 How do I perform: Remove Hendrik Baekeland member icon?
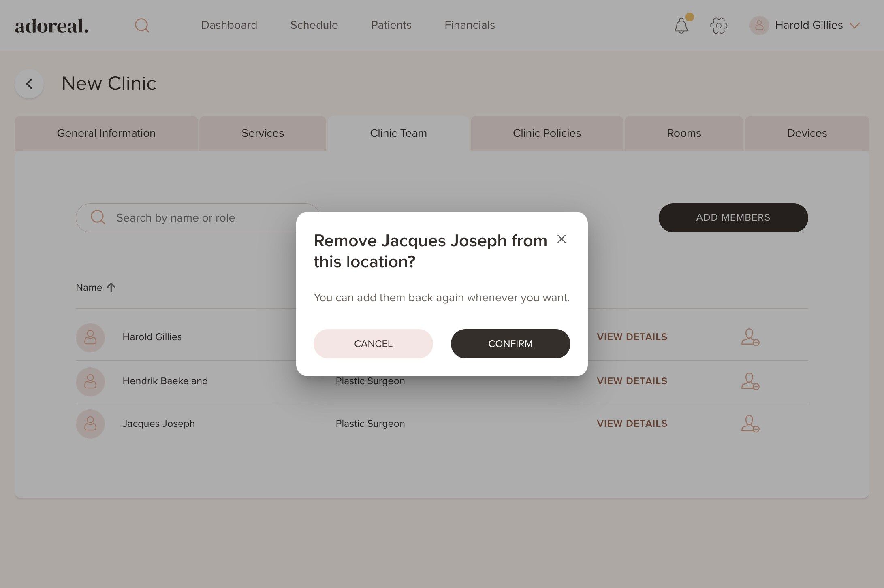pos(749,381)
